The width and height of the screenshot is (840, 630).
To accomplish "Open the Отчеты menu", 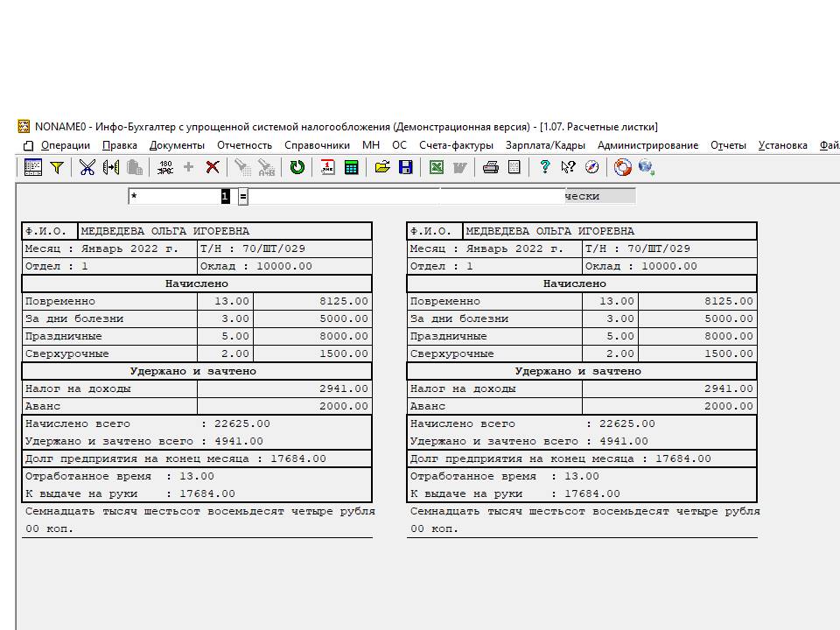I will (728, 145).
